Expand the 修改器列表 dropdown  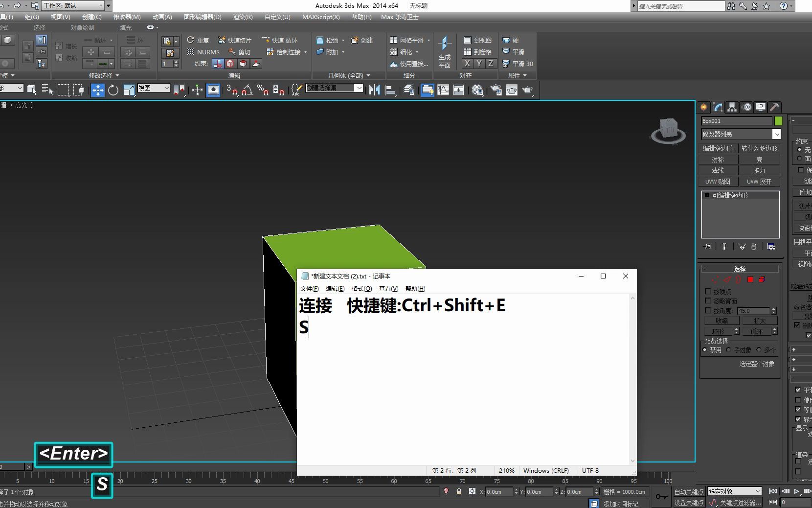pos(776,134)
